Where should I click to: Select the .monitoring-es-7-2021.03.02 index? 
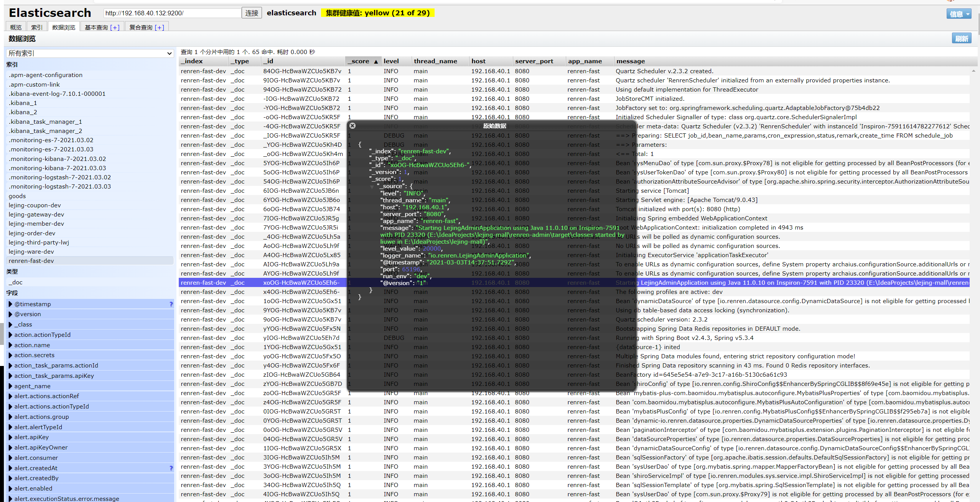click(90, 140)
